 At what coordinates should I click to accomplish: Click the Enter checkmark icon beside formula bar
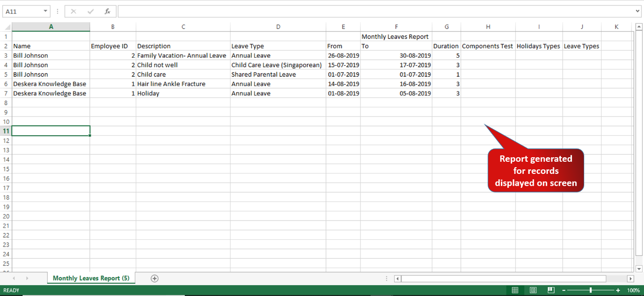point(90,11)
